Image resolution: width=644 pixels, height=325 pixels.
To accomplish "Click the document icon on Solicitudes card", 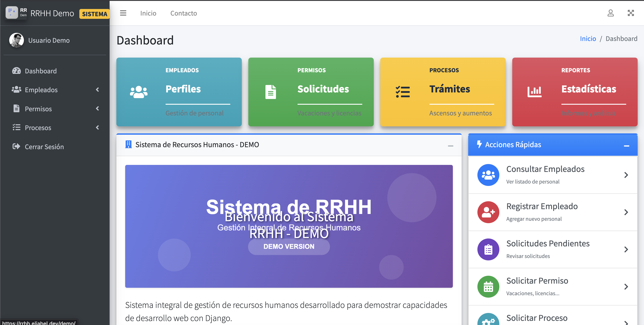I will coord(270,92).
